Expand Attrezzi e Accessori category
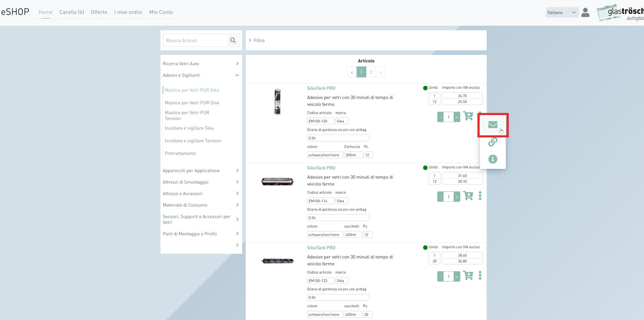Screen dimensions: 644x320 coord(201,194)
